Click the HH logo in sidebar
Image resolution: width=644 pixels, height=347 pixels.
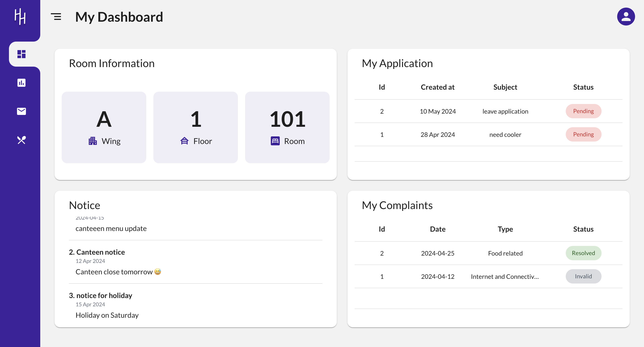click(20, 17)
